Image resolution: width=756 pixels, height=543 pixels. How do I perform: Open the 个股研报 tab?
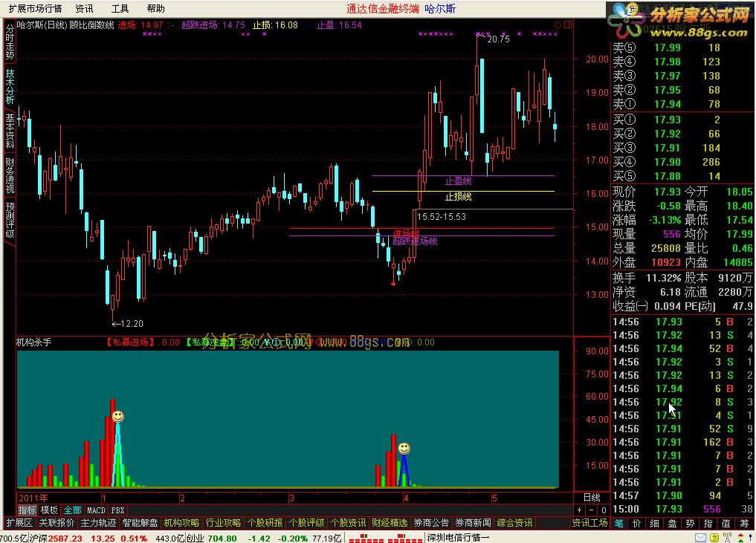[x=265, y=523]
